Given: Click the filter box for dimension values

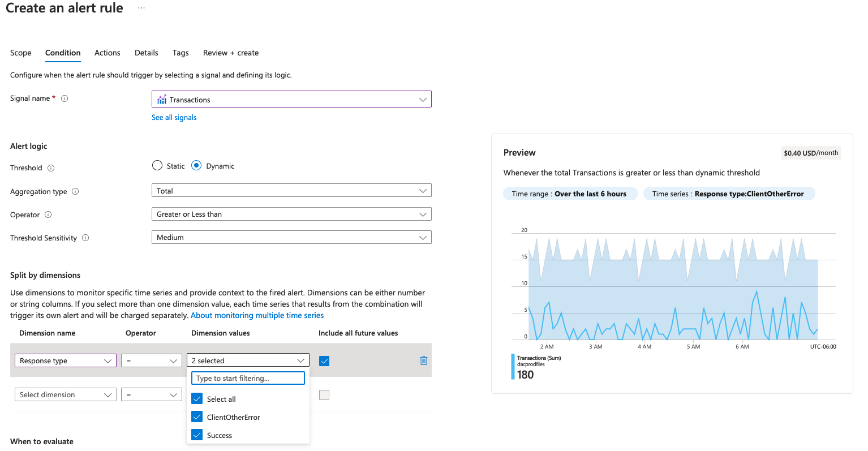Looking at the screenshot, I should tap(248, 378).
